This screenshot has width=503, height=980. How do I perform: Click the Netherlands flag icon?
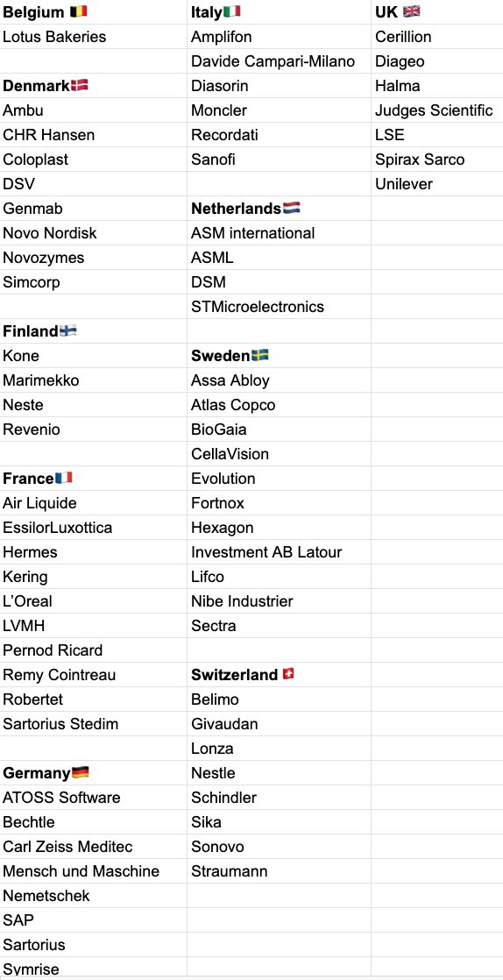point(291,208)
